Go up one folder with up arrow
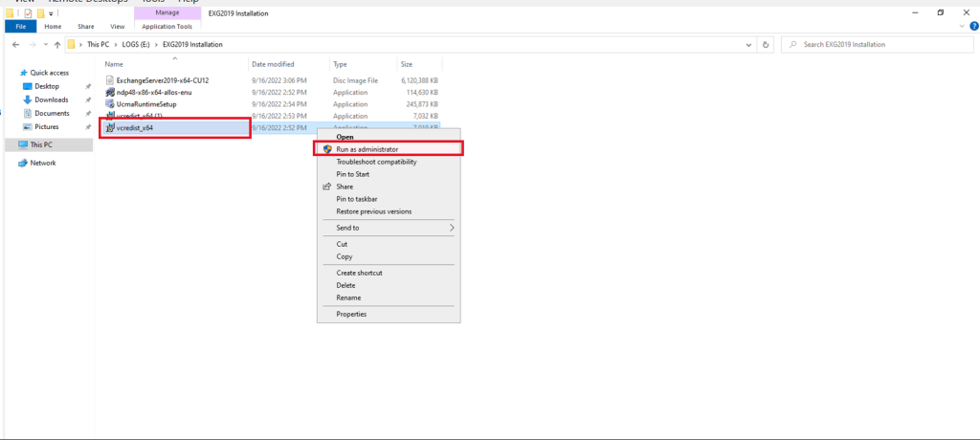The image size is (980, 440). (x=57, y=45)
